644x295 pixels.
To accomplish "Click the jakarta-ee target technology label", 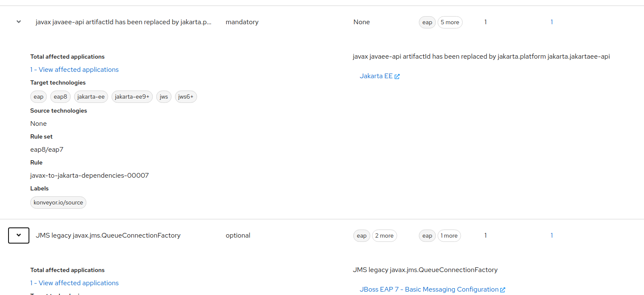I will pyautogui.click(x=91, y=97).
